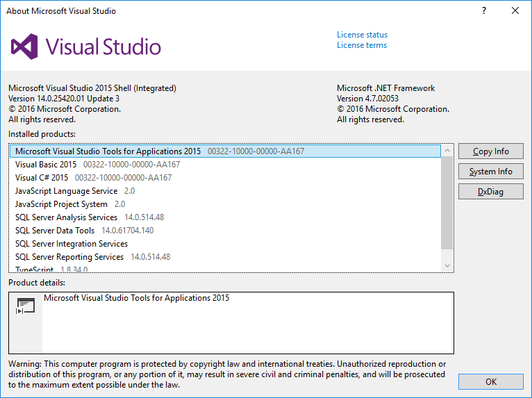Screen dimensions: 532x398
Task: Select the Visual C# 2015 entry
Action: 225,178
